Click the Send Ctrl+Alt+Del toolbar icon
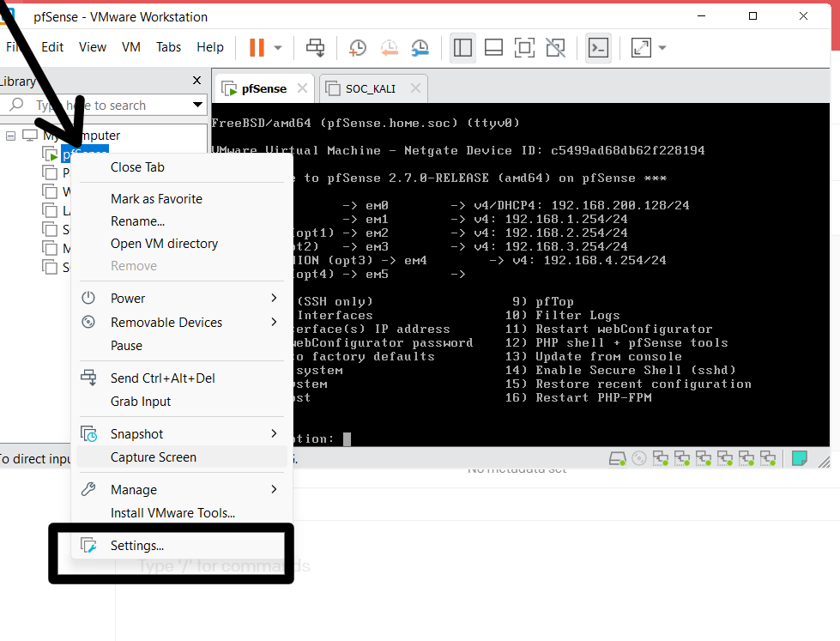Viewport: 840px width, 641px height. pos(316,48)
